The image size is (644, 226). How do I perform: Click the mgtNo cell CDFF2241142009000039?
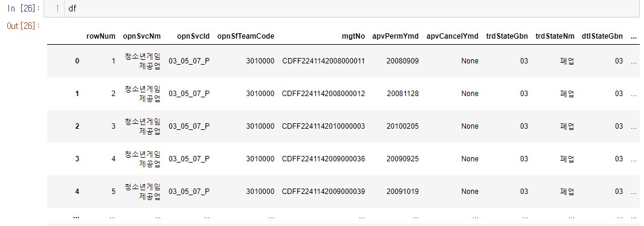click(324, 192)
